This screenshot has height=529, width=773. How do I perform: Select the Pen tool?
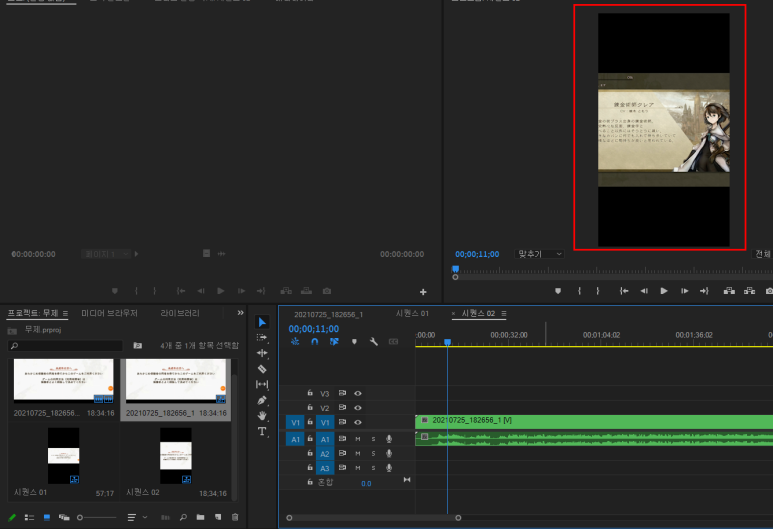click(x=262, y=400)
